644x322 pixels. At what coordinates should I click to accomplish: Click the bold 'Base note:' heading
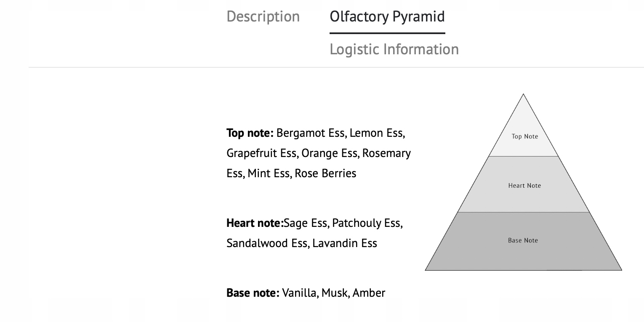coord(253,293)
